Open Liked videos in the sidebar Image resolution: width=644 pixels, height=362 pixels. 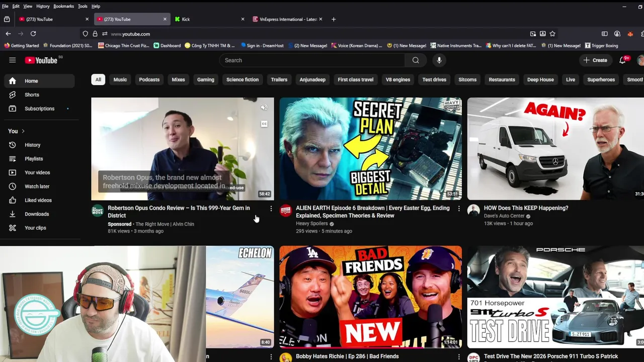pos(39,200)
